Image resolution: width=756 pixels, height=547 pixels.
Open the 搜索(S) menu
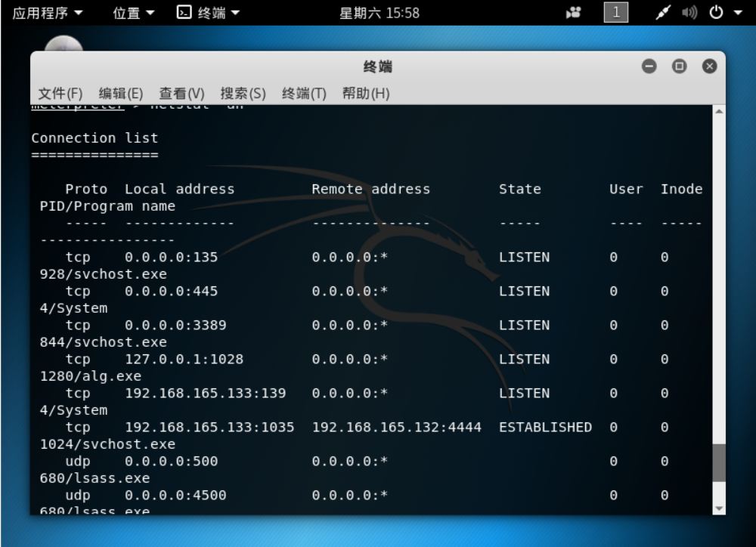243,93
